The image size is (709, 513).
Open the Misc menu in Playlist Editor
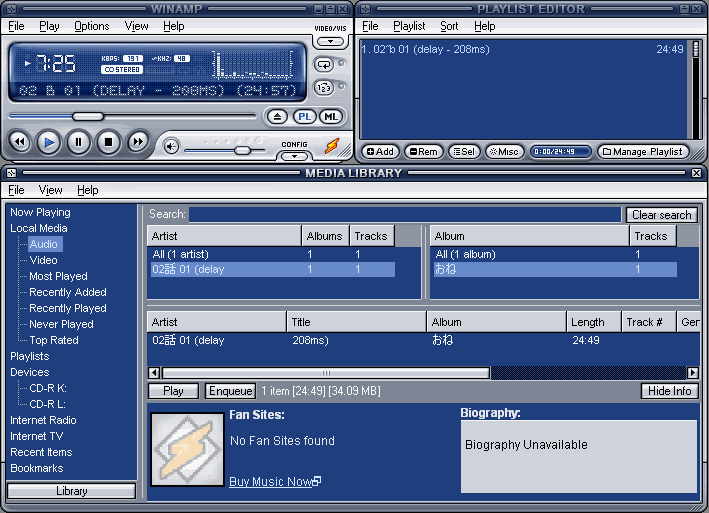tap(503, 152)
